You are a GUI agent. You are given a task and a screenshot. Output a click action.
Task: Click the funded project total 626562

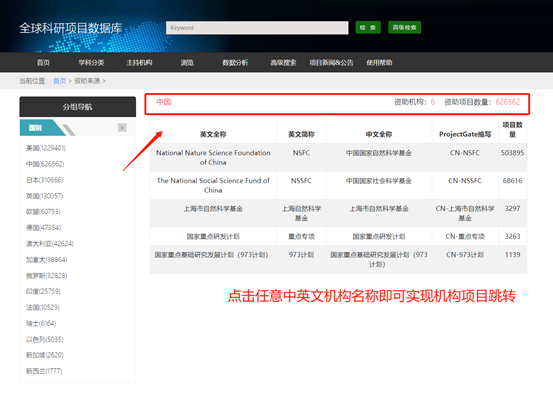coord(508,102)
